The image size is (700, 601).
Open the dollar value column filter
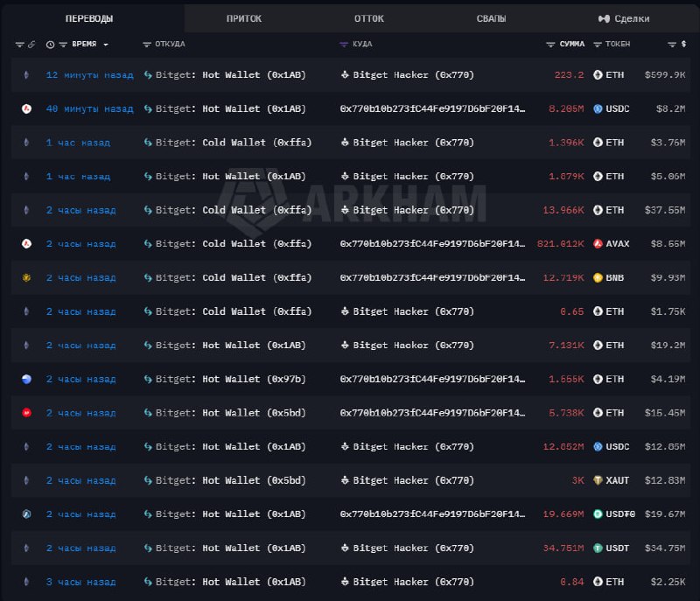coord(672,44)
